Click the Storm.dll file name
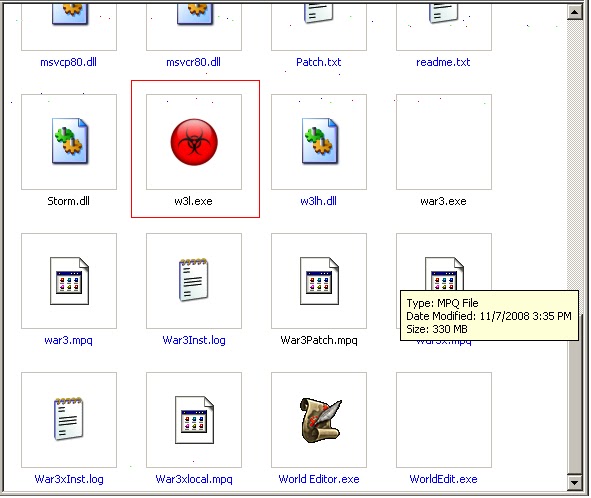The height and width of the screenshot is (498, 591). (69, 201)
